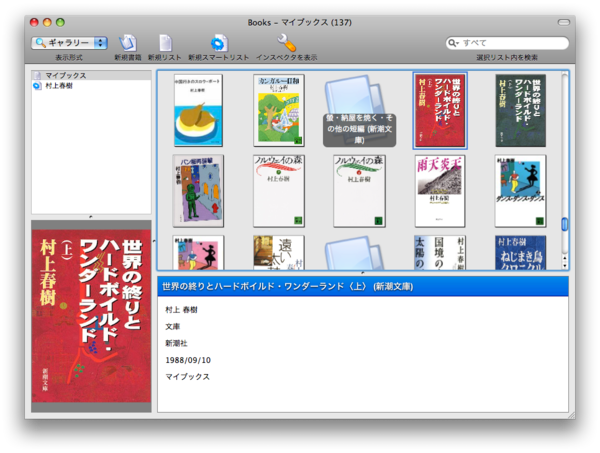Select the 雨天炎天 book cover
Viewport: 600px width, 453px height.
pyautogui.click(x=440, y=191)
